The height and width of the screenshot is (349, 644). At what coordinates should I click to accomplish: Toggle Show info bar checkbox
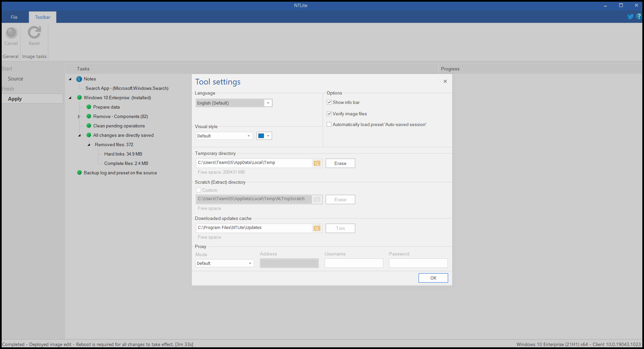click(329, 102)
